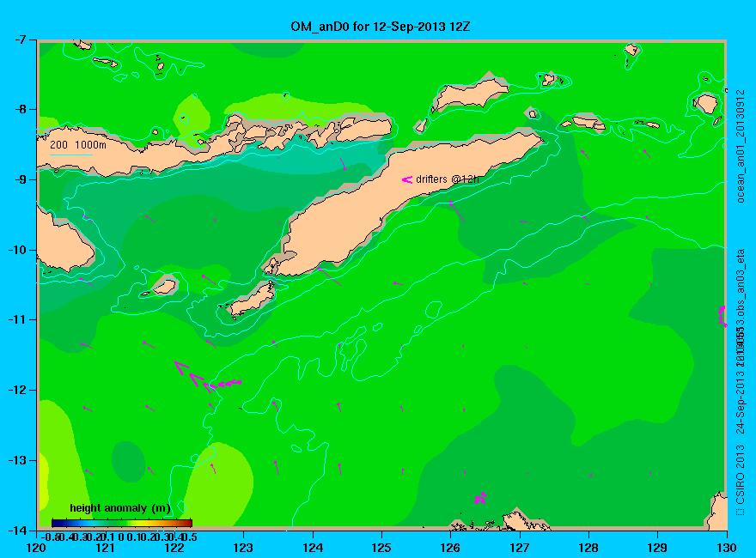Viewport: 756px width, 558px height.
Task: Click the y-axis label '-11'
Action: pos(17,320)
